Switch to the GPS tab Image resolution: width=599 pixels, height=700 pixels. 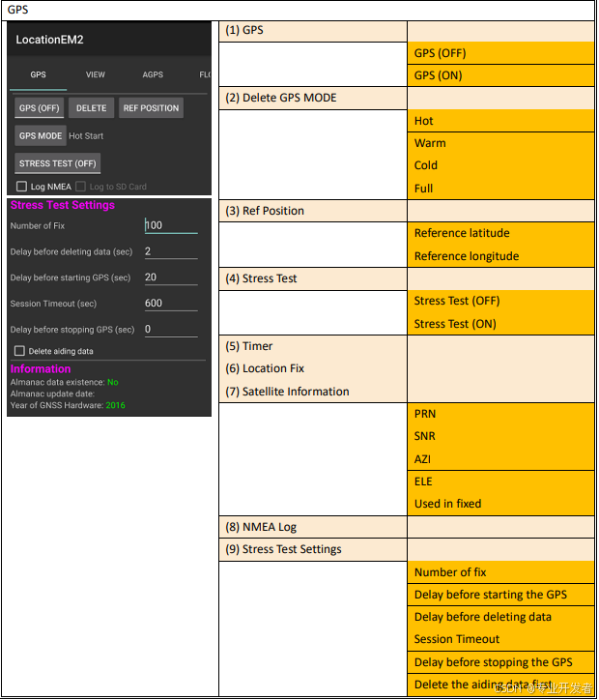pyautogui.click(x=39, y=74)
